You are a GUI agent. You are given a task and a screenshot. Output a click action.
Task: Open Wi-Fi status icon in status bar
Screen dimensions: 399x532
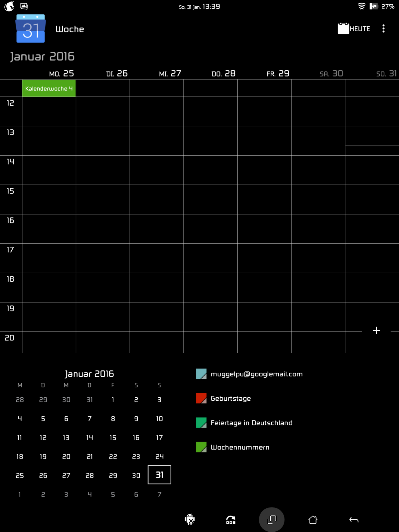coord(361,6)
